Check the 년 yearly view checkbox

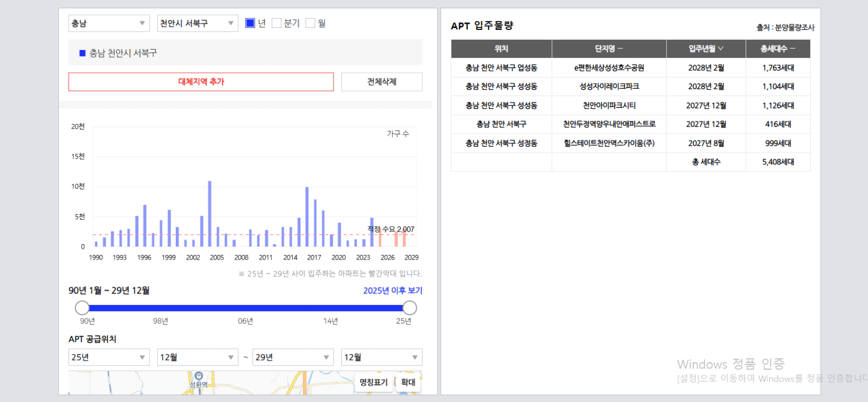(250, 23)
